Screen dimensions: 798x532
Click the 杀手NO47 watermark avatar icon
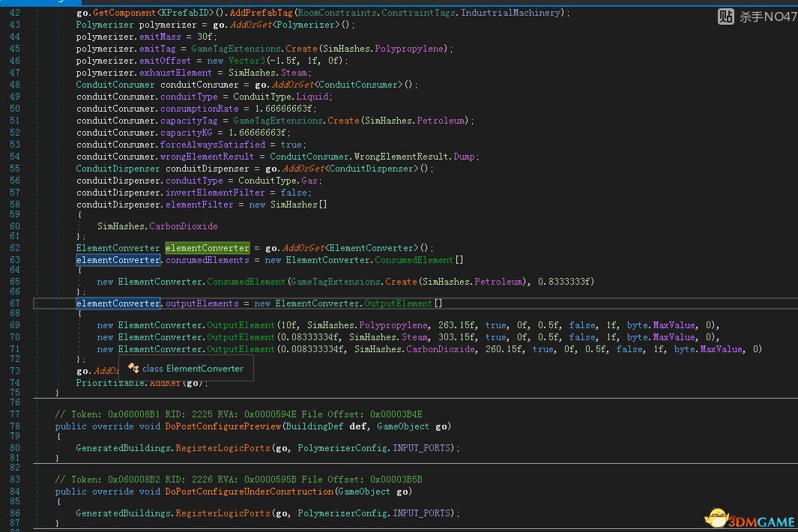tap(725, 16)
